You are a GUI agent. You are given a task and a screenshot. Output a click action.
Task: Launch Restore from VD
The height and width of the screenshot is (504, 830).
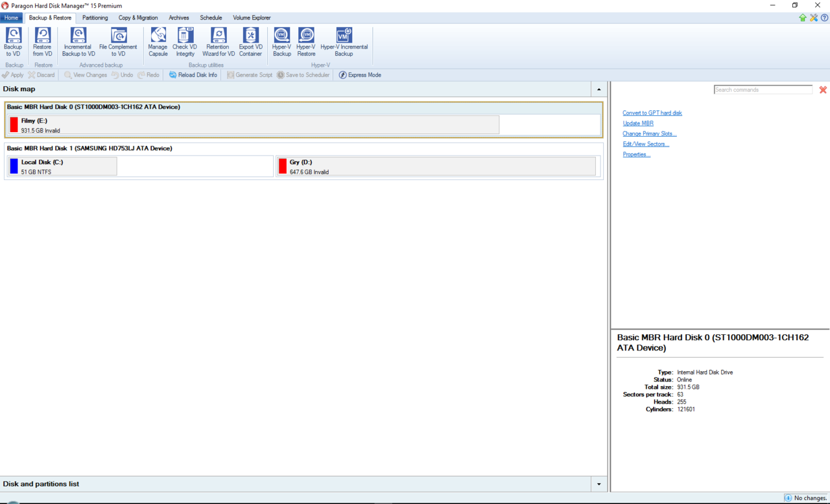click(x=43, y=42)
